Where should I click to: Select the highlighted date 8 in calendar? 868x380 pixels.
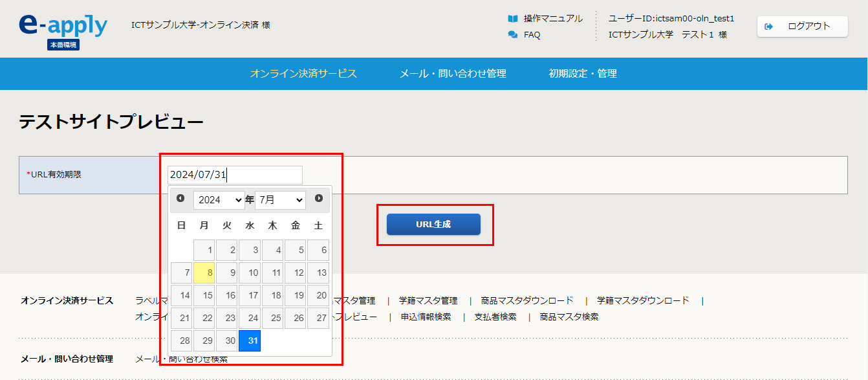tap(204, 273)
